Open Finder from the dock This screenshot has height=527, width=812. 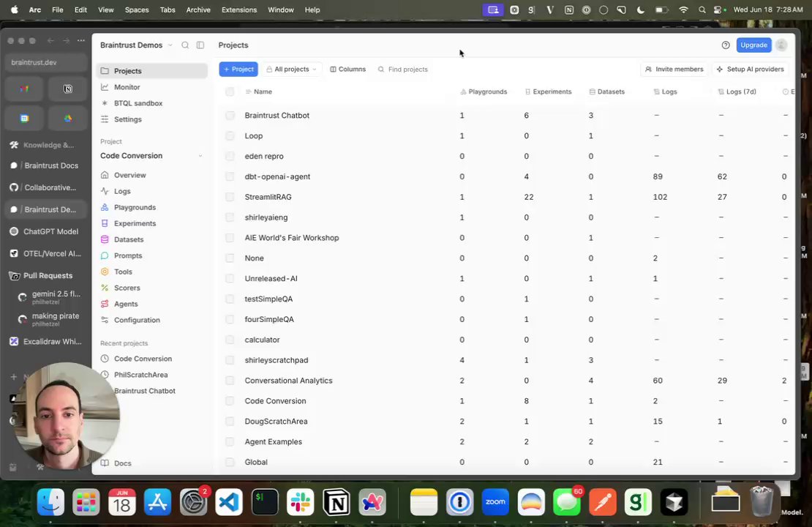pyautogui.click(x=50, y=501)
